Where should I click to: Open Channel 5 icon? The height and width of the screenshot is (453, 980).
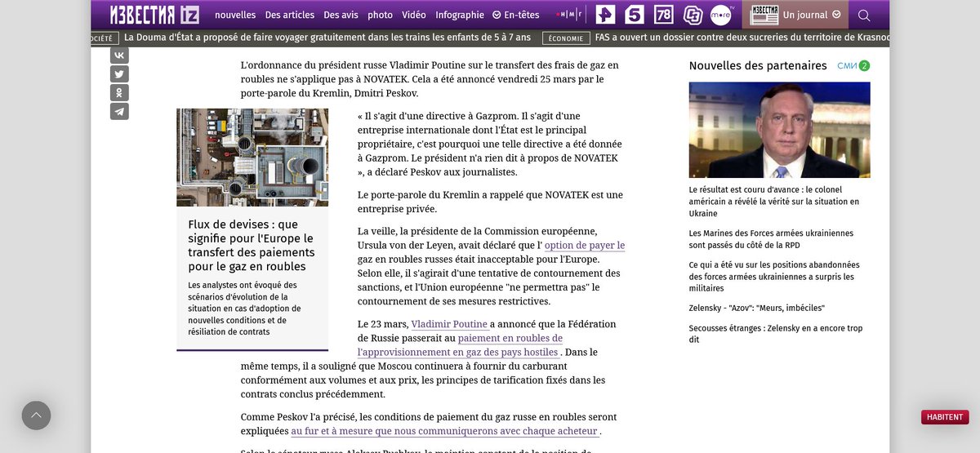tap(634, 15)
